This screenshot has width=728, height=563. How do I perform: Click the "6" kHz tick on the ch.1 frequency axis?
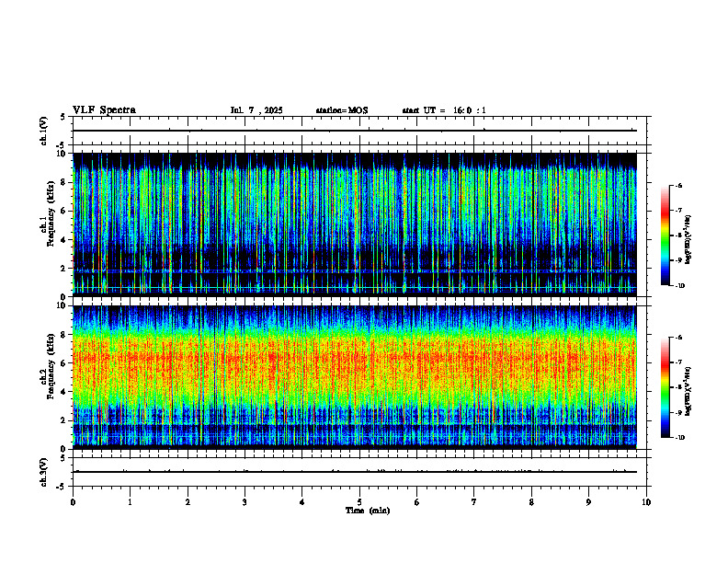[64, 212]
